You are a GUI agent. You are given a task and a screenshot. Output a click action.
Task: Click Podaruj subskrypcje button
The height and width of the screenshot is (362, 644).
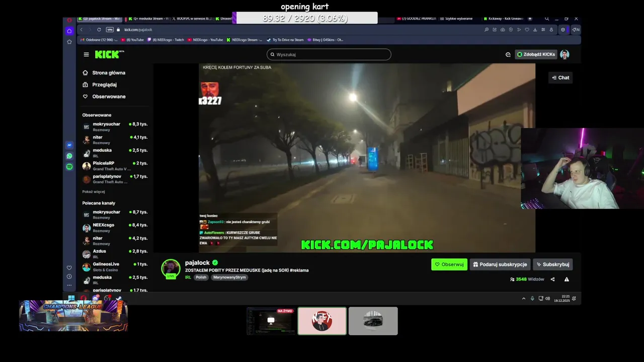coord(500,264)
